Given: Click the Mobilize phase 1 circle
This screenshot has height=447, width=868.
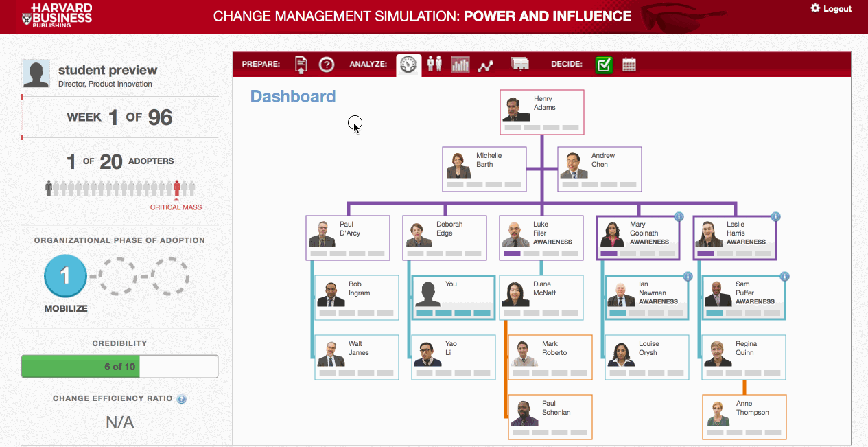Looking at the screenshot, I should [x=65, y=276].
